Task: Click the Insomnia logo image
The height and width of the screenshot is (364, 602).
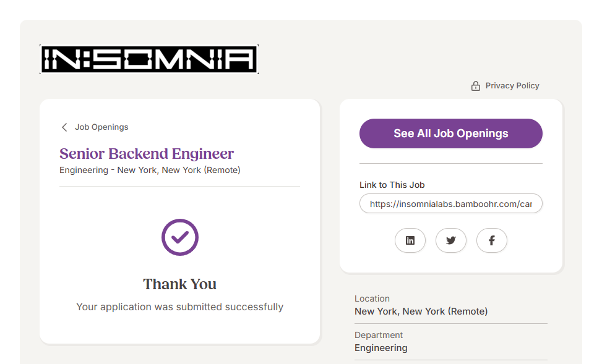Action: pyautogui.click(x=148, y=60)
